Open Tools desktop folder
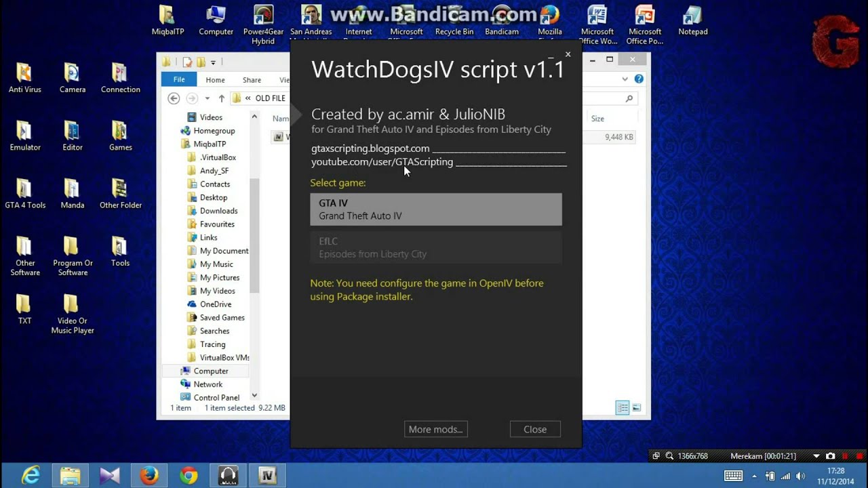Viewport: 868px width, 488px height. 120,252
